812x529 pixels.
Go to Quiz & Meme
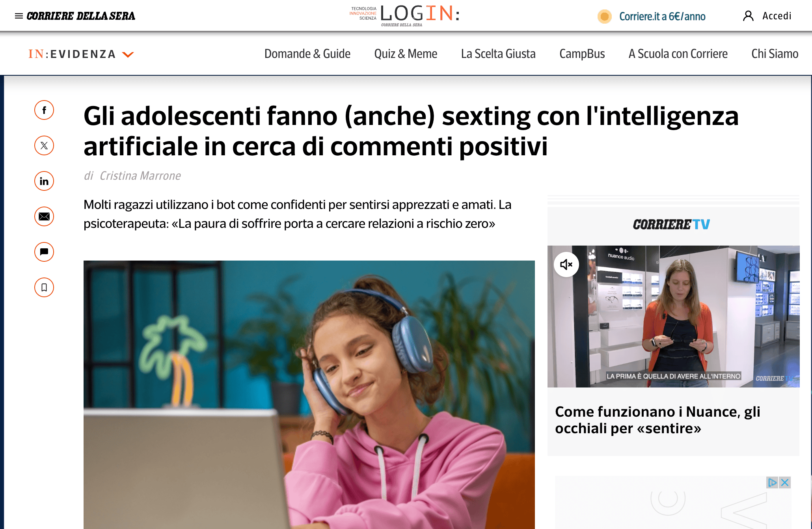point(406,54)
